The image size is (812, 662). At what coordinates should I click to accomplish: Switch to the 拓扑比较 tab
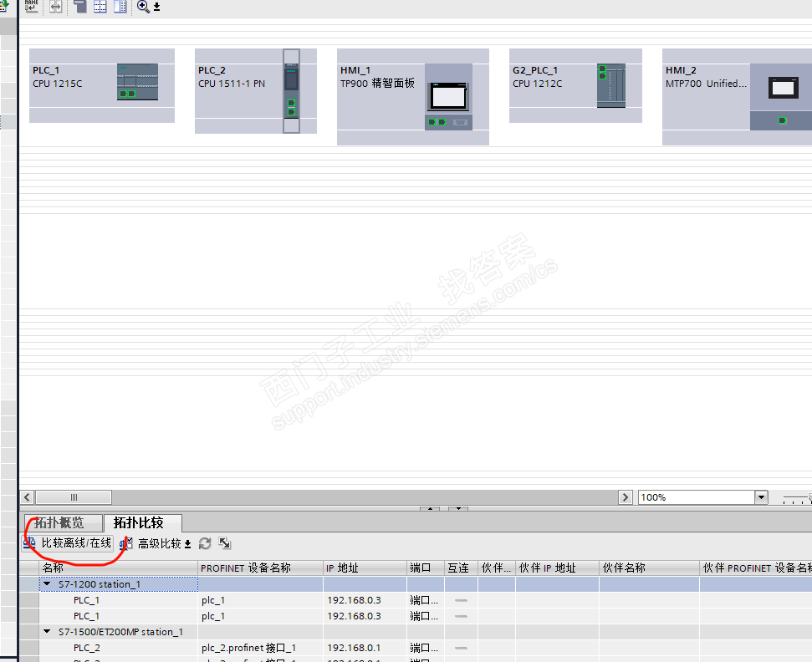pos(142,522)
